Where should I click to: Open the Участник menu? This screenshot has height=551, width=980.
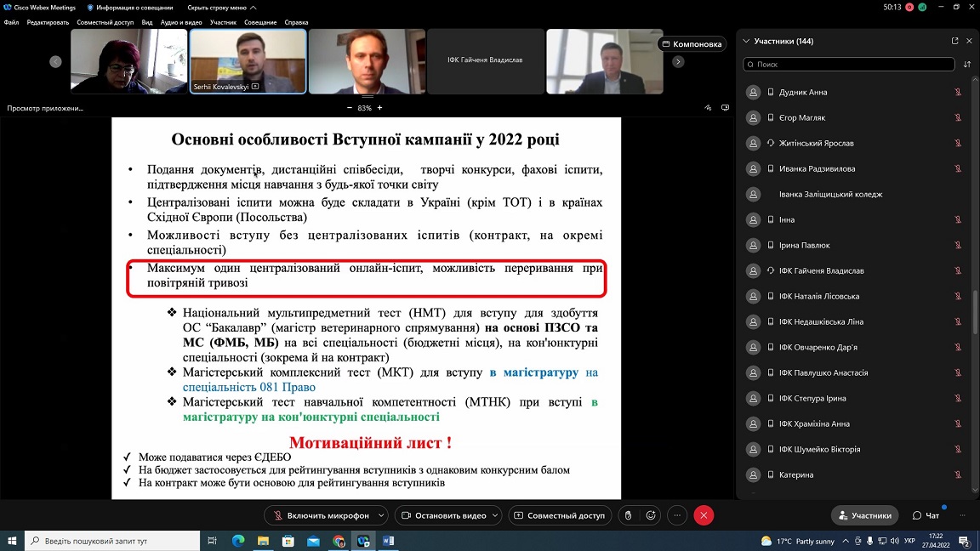pyautogui.click(x=223, y=22)
